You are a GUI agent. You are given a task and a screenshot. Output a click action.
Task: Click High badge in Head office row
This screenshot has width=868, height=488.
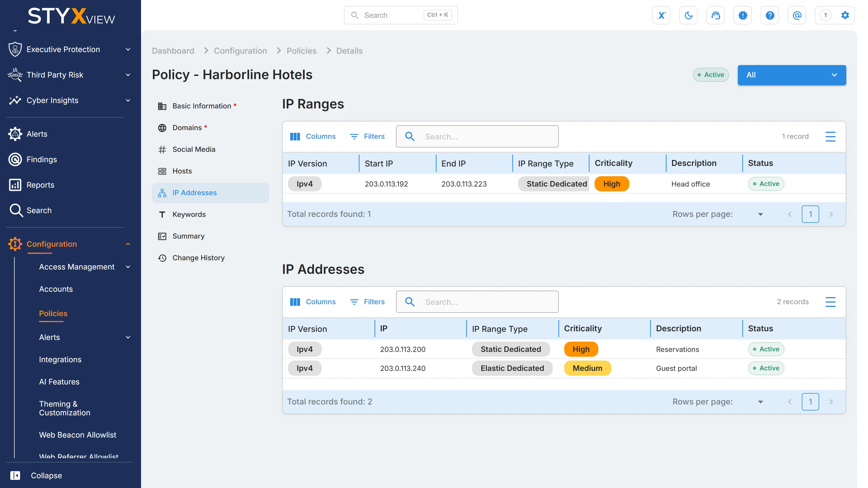point(612,184)
